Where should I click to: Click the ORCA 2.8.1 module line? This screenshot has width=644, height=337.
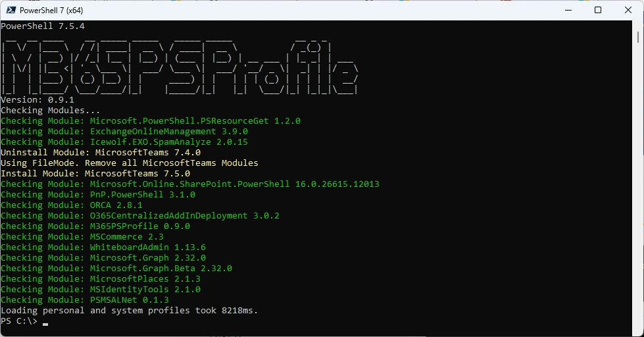[x=72, y=205]
